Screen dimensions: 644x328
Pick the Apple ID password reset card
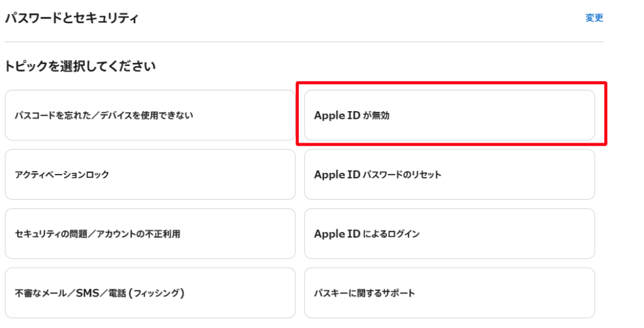449,174
